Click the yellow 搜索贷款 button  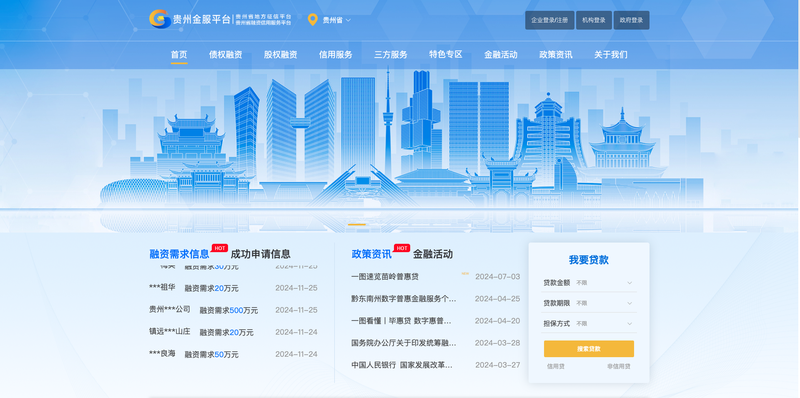(589, 349)
